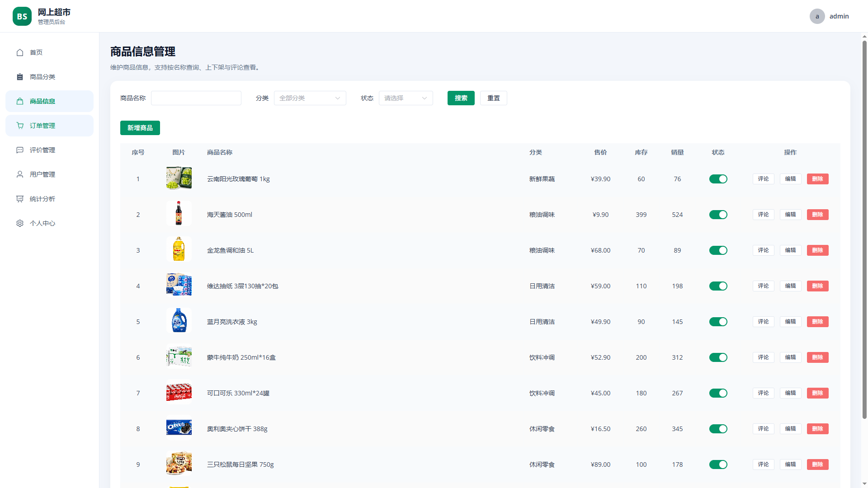Image resolution: width=868 pixels, height=488 pixels.
Task: Open 评论 for 云南阳光玫瑰葡萄 1kg
Action: (764, 179)
